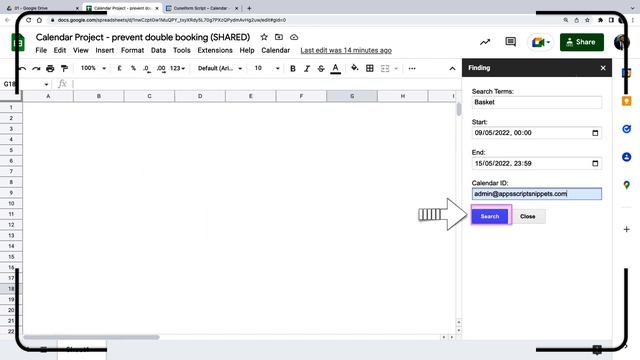
Task: Hide the menus with collapse arrow
Action: 452,69
